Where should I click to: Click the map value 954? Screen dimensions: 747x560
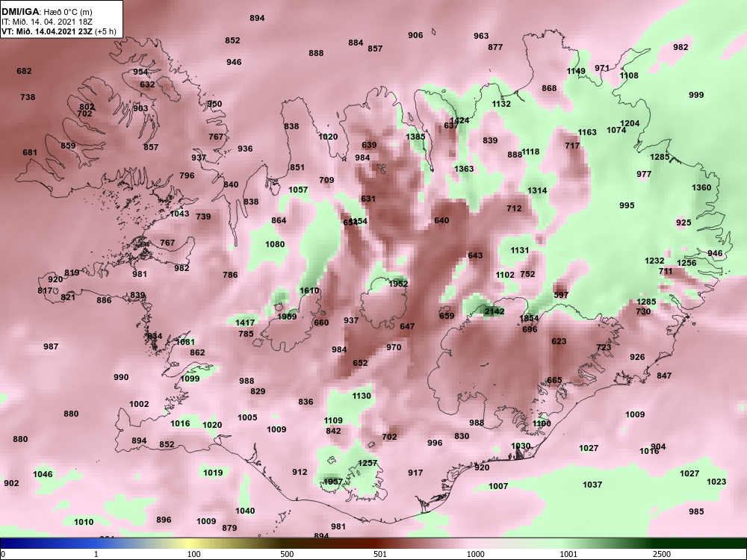140,72
